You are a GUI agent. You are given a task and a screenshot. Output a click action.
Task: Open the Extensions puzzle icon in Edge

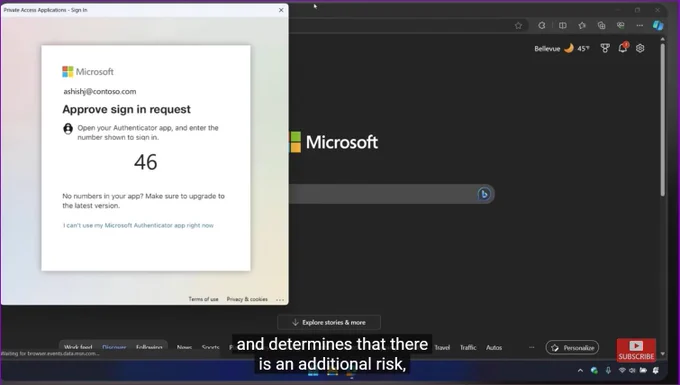tap(542, 26)
